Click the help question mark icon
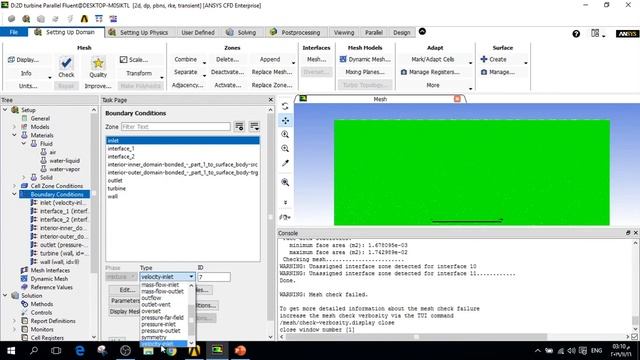This screenshot has width=640, height=360. click(x=576, y=33)
